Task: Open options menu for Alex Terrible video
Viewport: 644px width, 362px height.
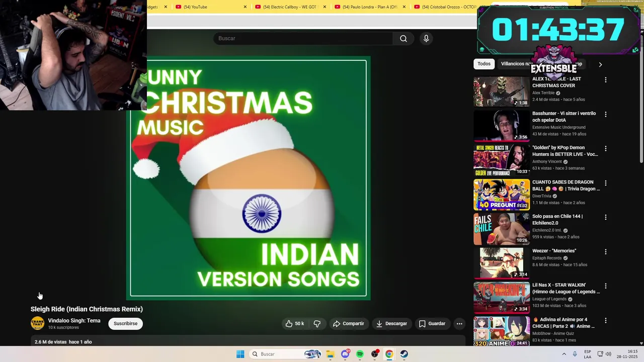Action: pos(606,80)
